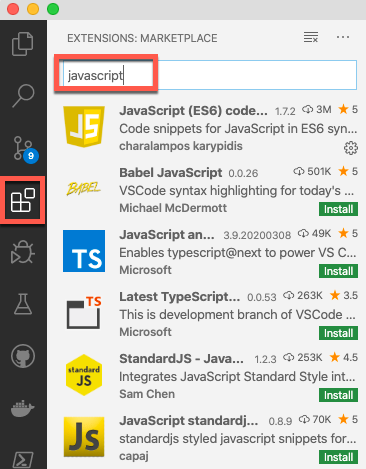Click publisher name capaj

[x=134, y=456]
